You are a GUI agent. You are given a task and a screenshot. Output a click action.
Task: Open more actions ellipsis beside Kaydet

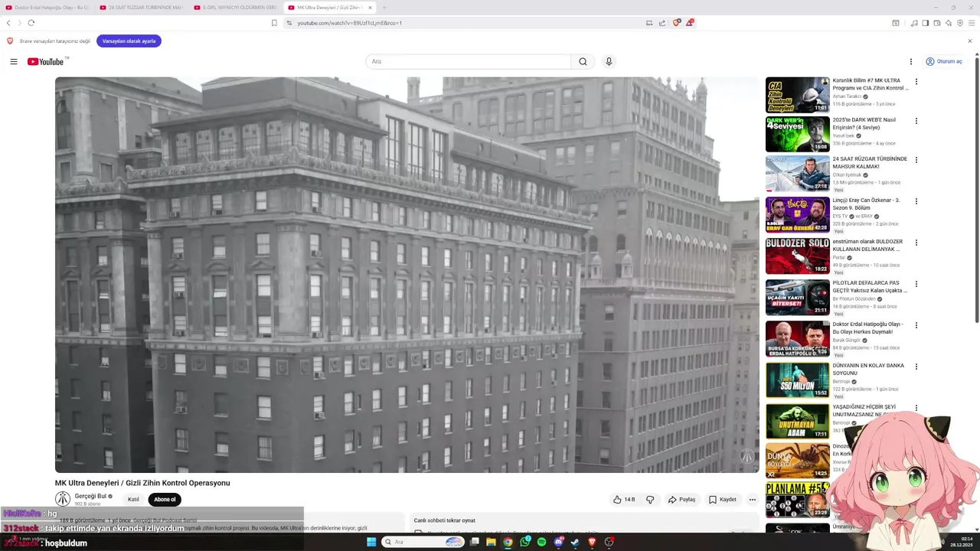[x=752, y=500]
